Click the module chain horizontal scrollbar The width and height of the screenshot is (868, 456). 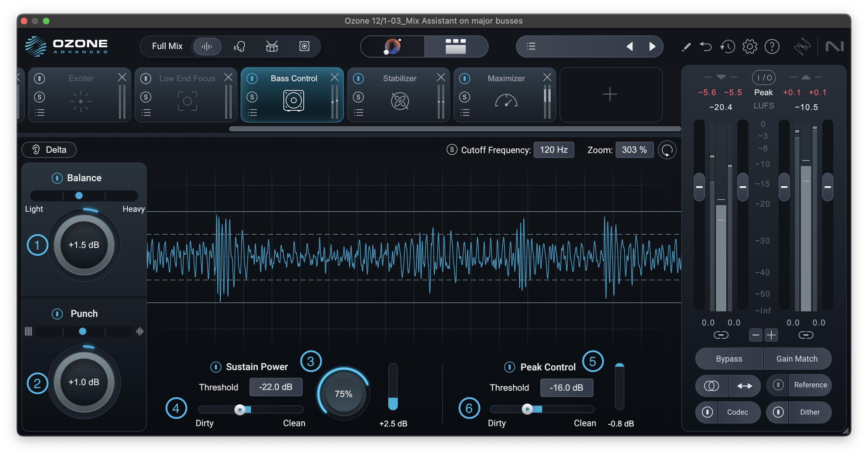pyautogui.click(x=455, y=129)
